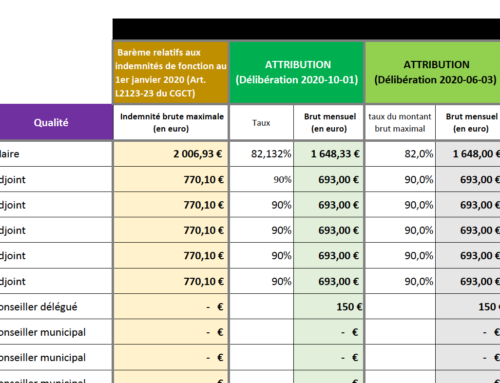Image resolution: width=500 pixels, height=383 pixels.
Task: Select the 82,132% Taux cell
Action: coord(262,154)
